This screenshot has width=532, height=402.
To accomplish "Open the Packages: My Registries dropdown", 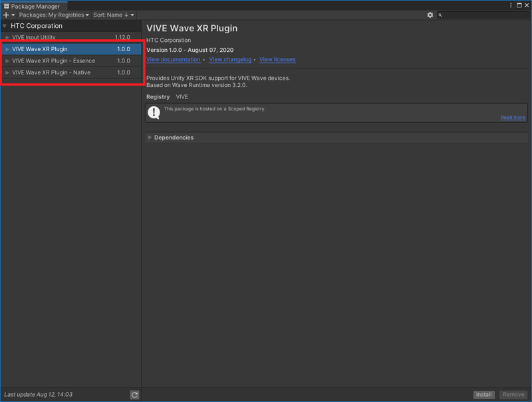I will point(54,15).
